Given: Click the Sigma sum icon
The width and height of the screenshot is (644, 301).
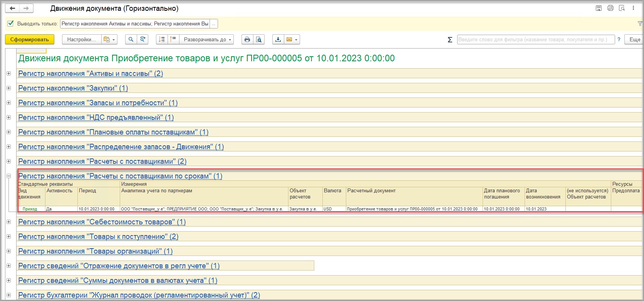Looking at the screenshot, I should coord(449,40).
